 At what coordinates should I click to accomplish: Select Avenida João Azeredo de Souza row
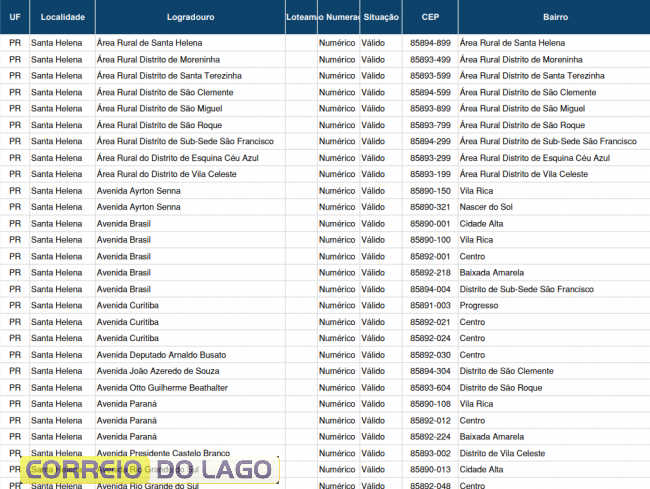coord(157,371)
